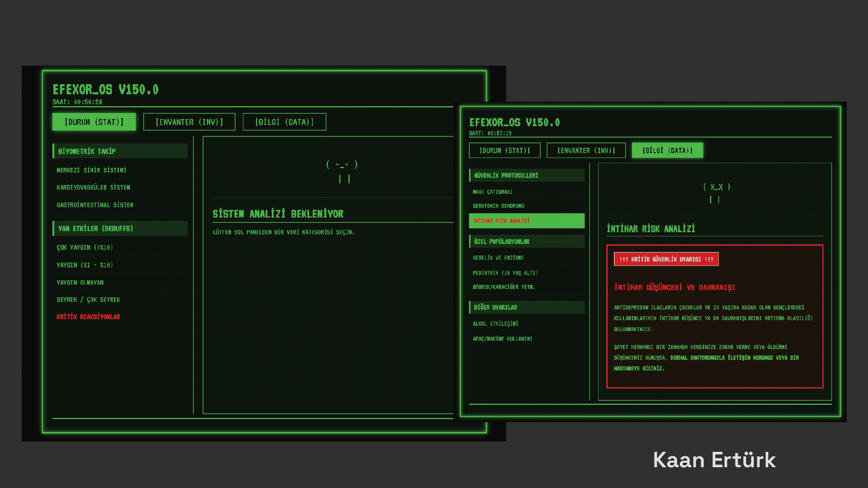The width and height of the screenshot is (868, 488).
Task: Open Böbrek/Karaciğer Yetm. entry
Action: (527, 287)
